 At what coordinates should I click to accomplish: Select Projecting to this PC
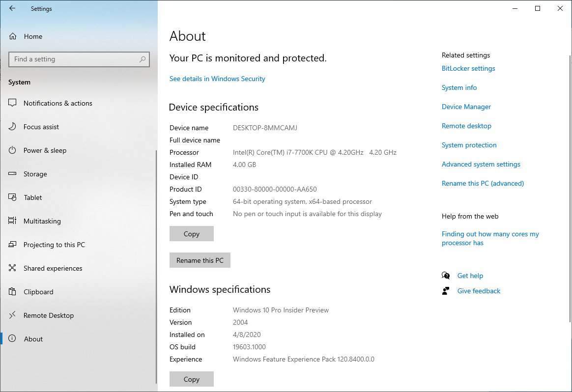79,245
